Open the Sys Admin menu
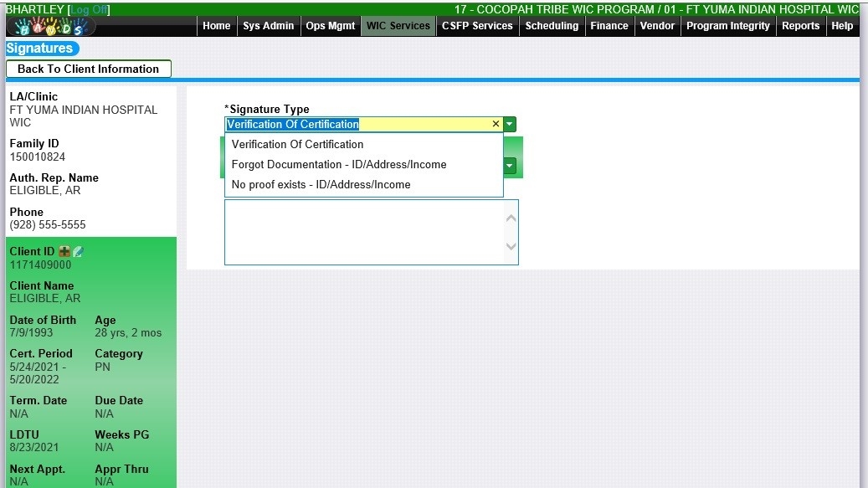 pyautogui.click(x=268, y=26)
